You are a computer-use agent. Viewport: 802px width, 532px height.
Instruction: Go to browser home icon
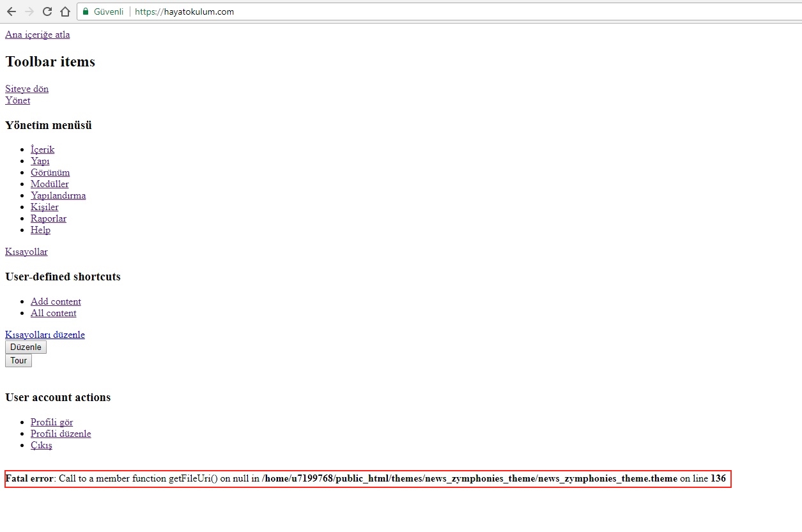(65, 11)
